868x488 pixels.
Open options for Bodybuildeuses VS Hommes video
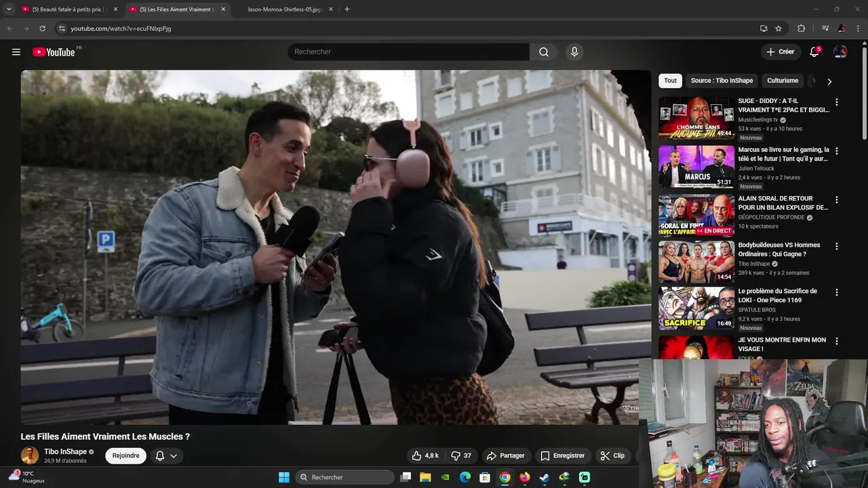[x=836, y=247]
